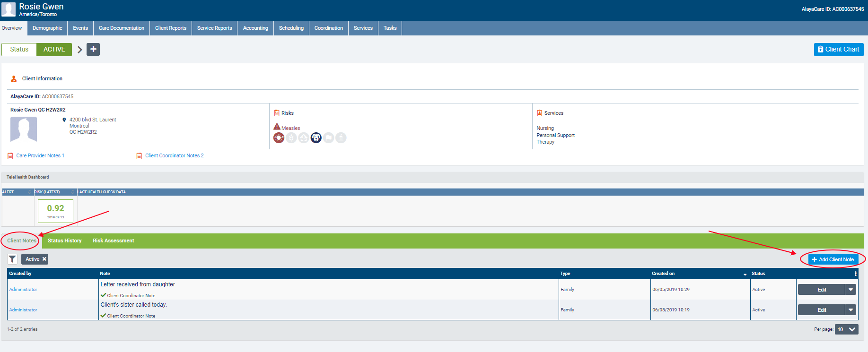This screenshot has height=352, width=868.
Task: Click the greyed plant allergy risk icon
Action: (291, 137)
